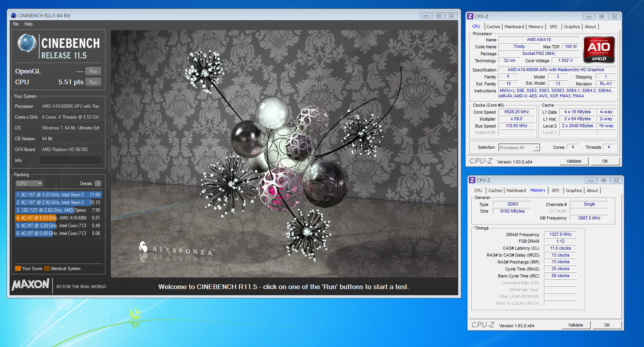Click the Processor field AMD A10-6800K APU
This screenshot has height=347, width=644.
click(x=71, y=106)
